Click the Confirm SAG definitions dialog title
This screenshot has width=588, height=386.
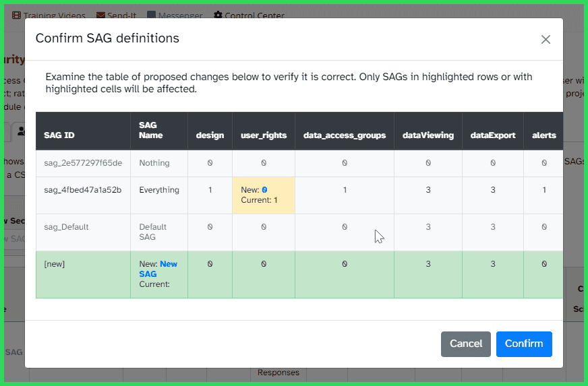click(x=107, y=38)
